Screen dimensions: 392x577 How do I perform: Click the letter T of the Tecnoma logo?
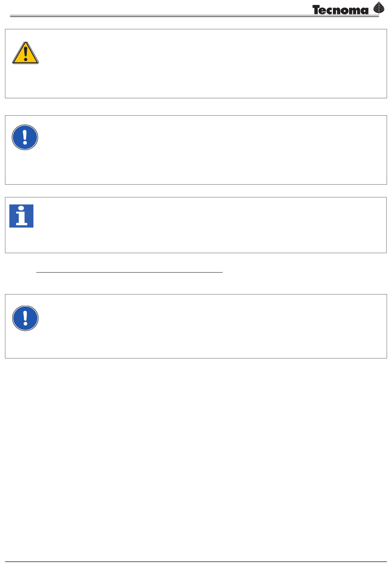[316, 10]
